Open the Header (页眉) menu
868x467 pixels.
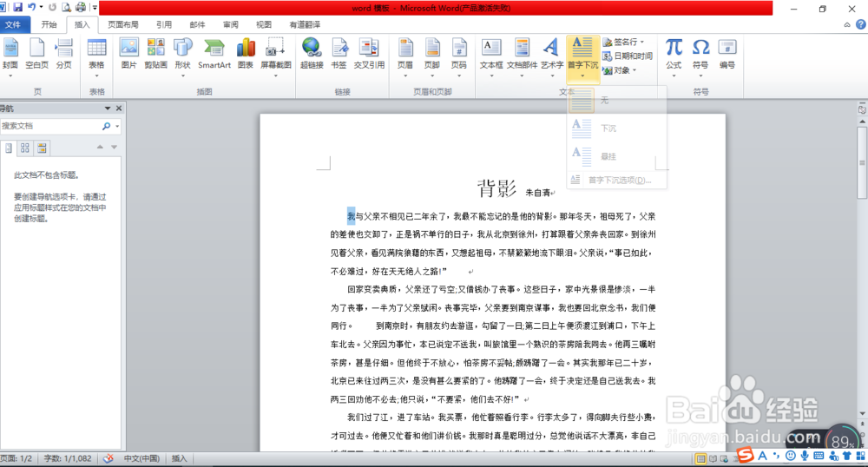point(405,56)
